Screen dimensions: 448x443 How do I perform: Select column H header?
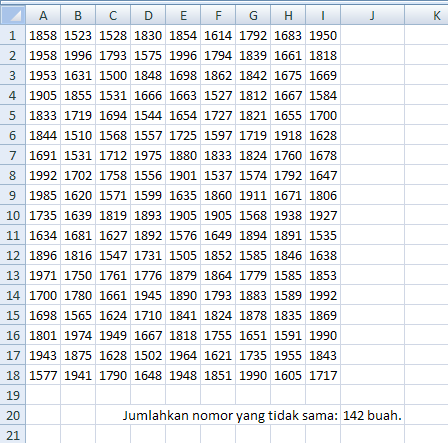click(288, 15)
